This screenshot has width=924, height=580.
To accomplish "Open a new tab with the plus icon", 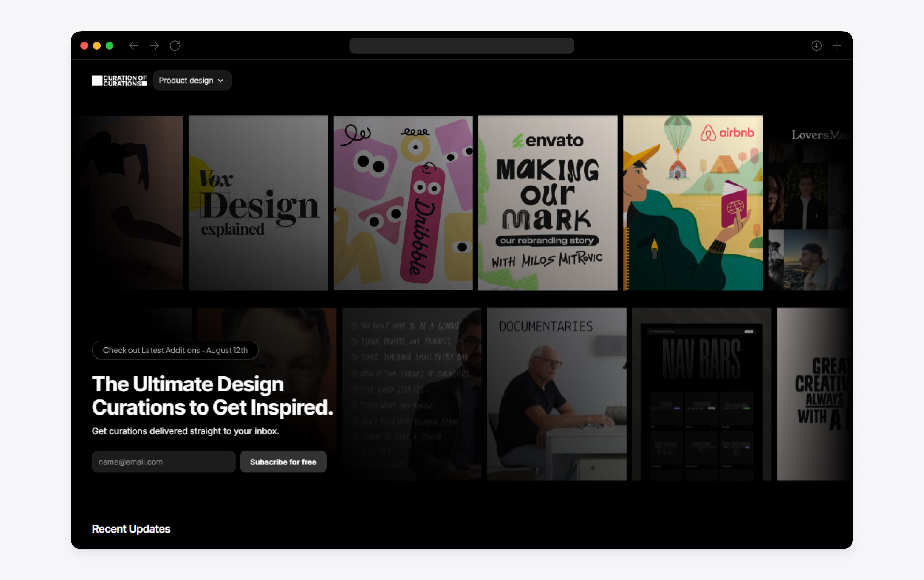I will (837, 46).
